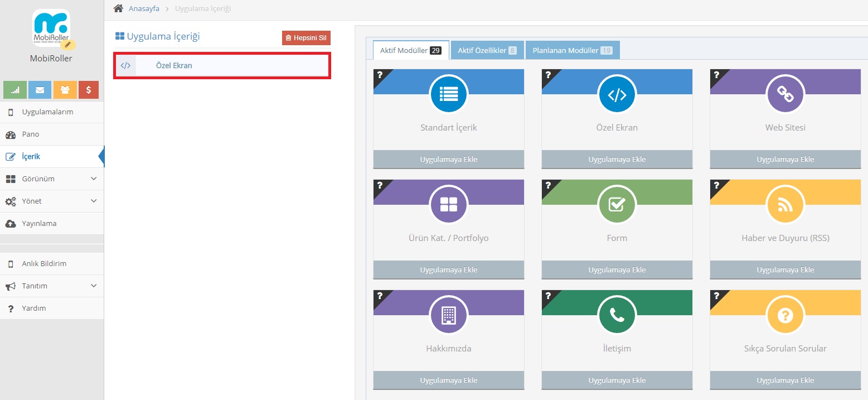Image resolution: width=868 pixels, height=400 pixels.
Task: Click the MobiRoller logo image
Action: coord(51,28)
